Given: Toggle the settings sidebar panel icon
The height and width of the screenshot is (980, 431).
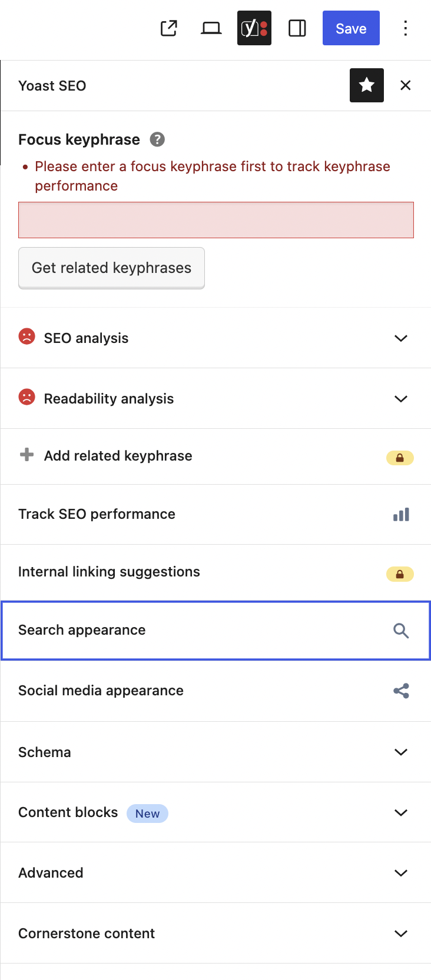Looking at the screenshot, I should pyautogui.click(x=297, y=28).
